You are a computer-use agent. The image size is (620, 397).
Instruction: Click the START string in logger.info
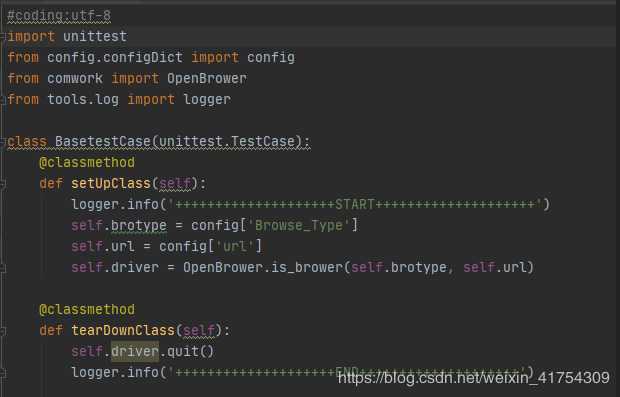(354, 204)
